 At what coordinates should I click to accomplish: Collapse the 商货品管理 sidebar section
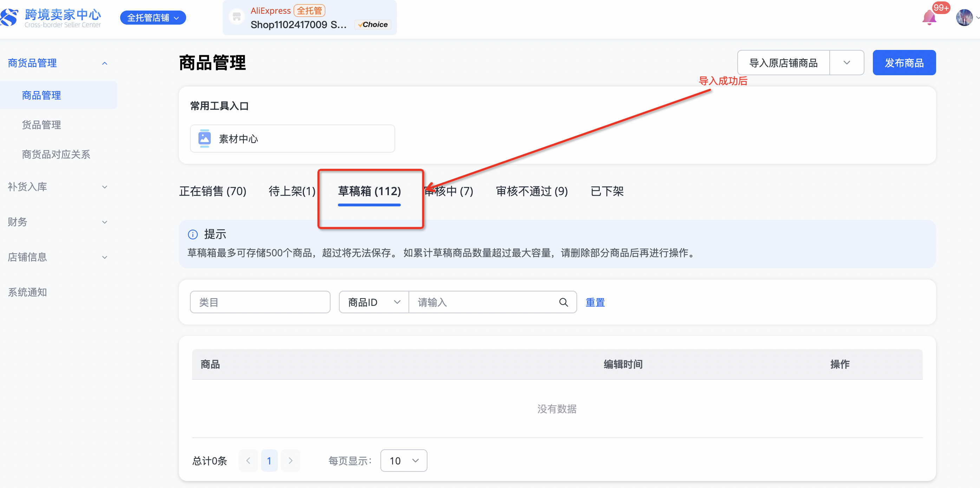(x=105, y=63)
